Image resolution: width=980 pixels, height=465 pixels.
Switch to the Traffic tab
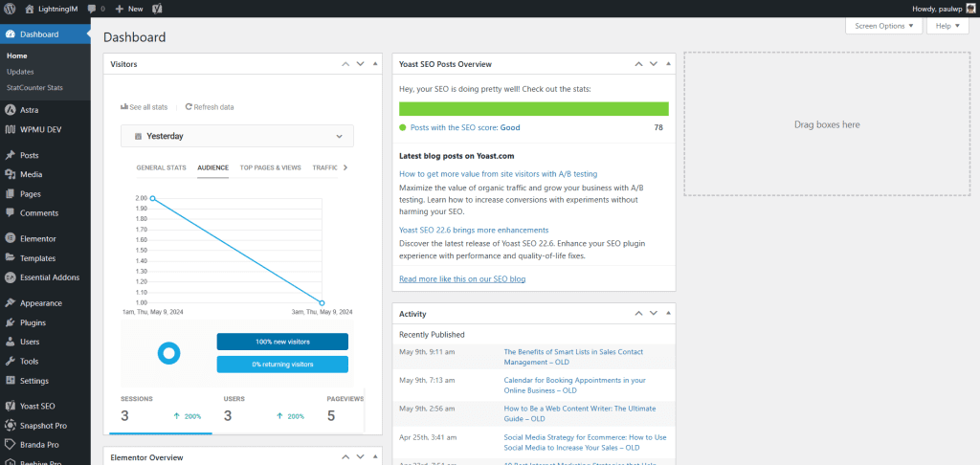pyautogui.click(x=325, y=167)
